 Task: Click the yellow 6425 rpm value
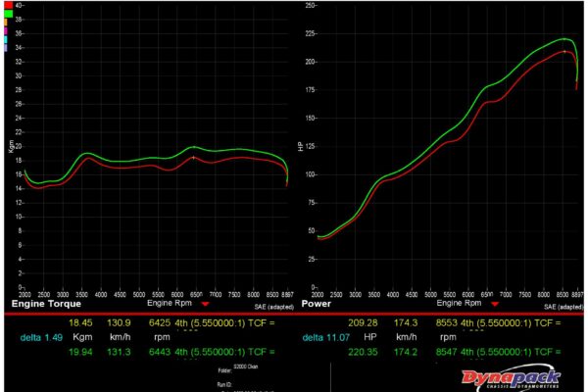(160, 322)
